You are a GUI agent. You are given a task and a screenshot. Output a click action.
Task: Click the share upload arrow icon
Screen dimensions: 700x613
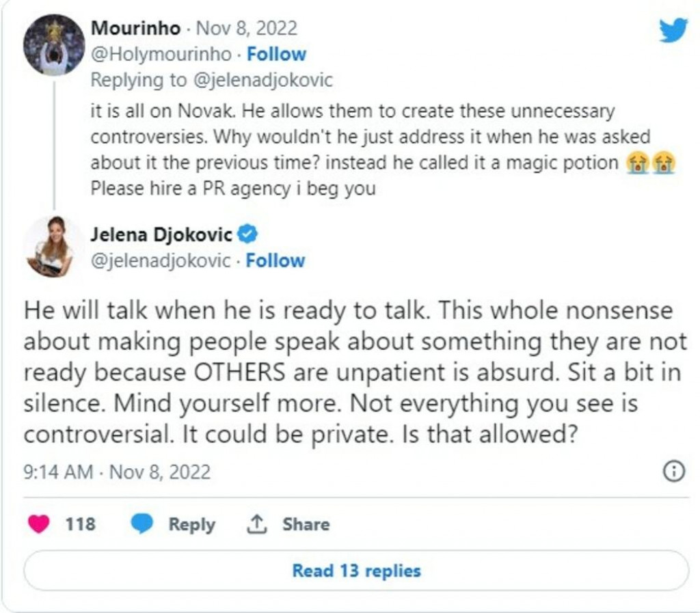[256, 524]
